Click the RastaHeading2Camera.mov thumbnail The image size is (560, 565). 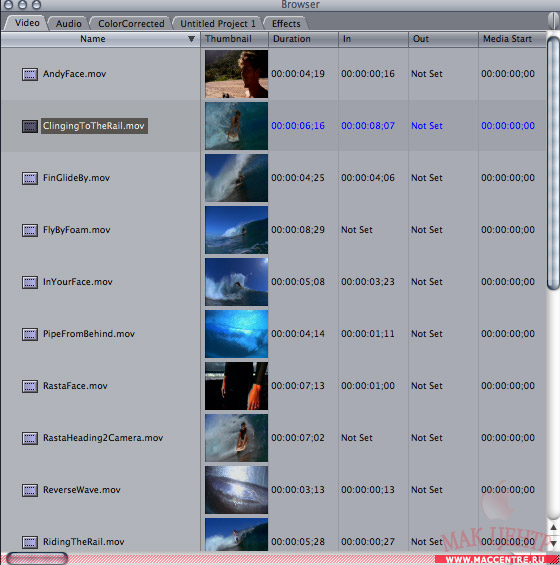[x=236, y=438]
